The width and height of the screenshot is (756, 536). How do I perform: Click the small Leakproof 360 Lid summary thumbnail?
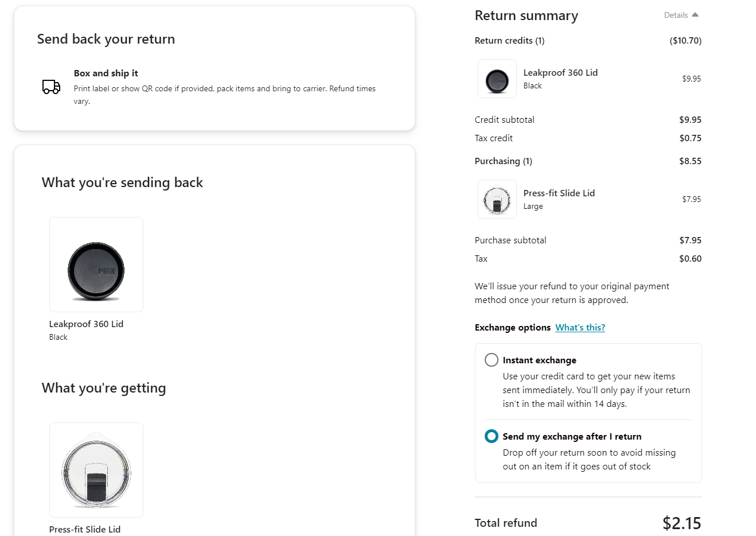pos(497,79)
